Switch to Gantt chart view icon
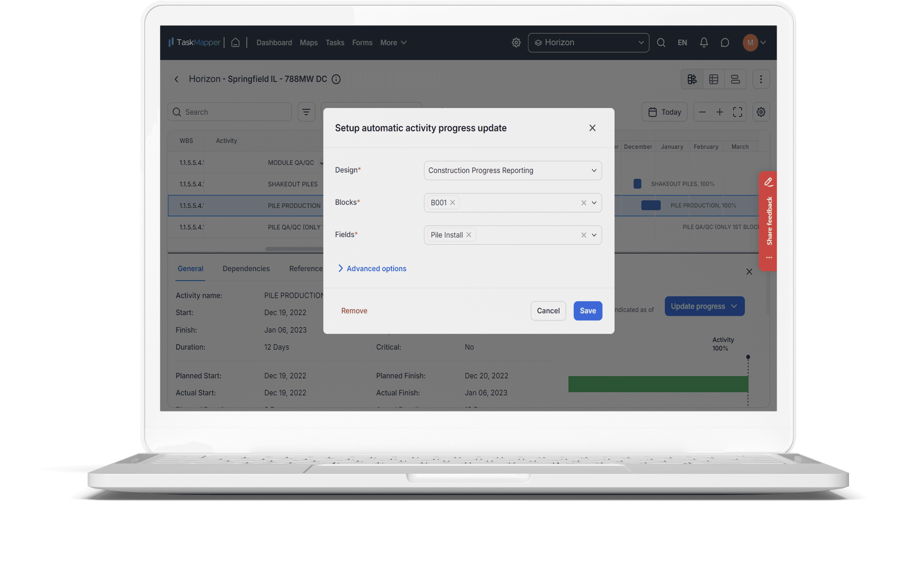This screenshot has width=924, height=563. [x=692, y=79]
